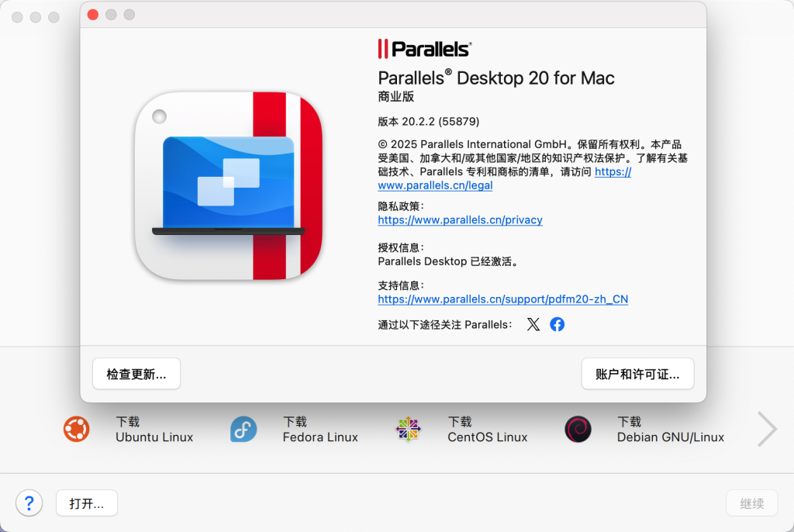Open help with the question mark button
This screenshot has width=794, height=532.
(29, 503)
